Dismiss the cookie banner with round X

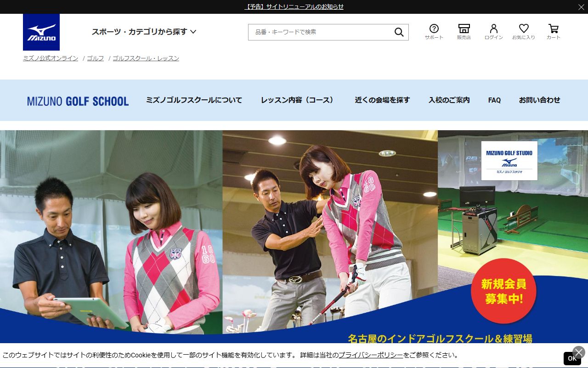point(579,352)
